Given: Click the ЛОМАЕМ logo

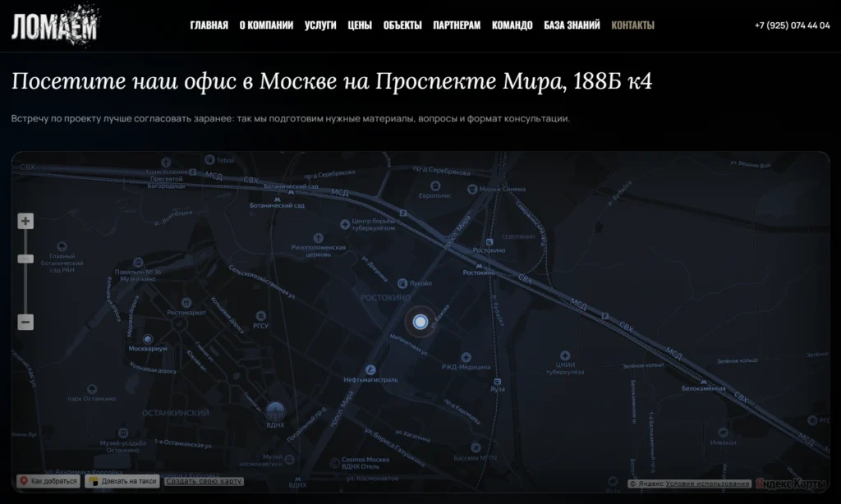Looking at the screenshot, I should (55, 25).
